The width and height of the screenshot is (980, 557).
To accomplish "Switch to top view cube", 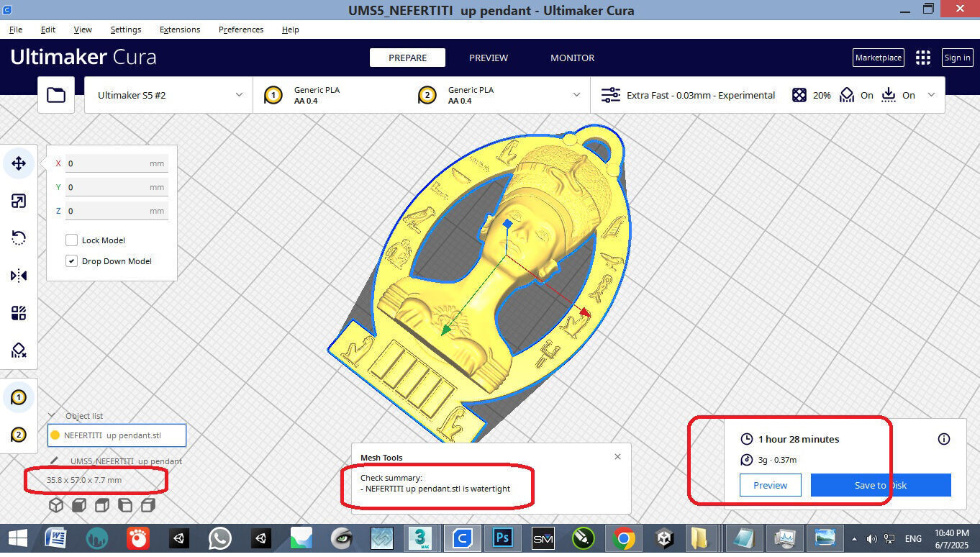I will click(x=101, y=505).
